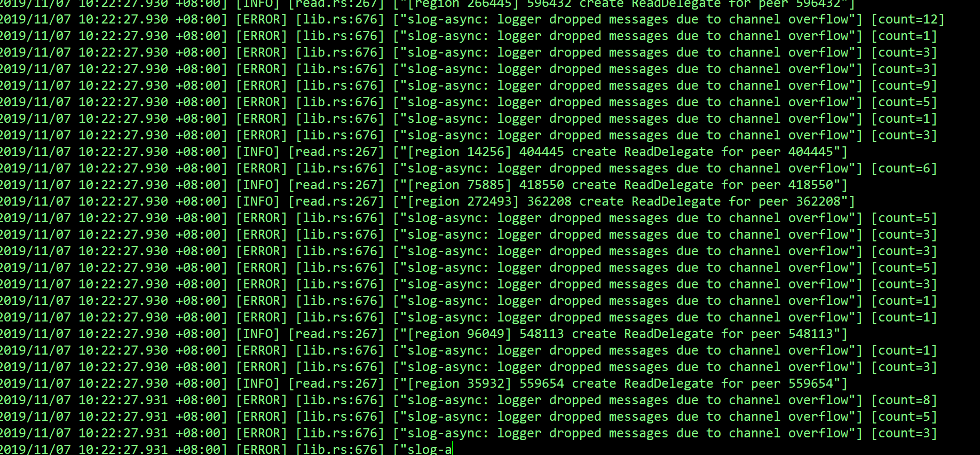The image size is (980, 455).
Task: Click the count=8 value in the log
Action: point(904,401)
